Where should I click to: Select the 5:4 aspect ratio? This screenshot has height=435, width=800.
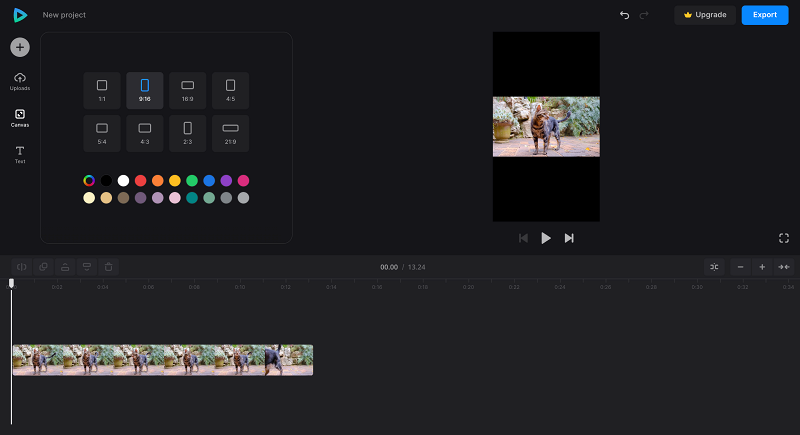102,133
